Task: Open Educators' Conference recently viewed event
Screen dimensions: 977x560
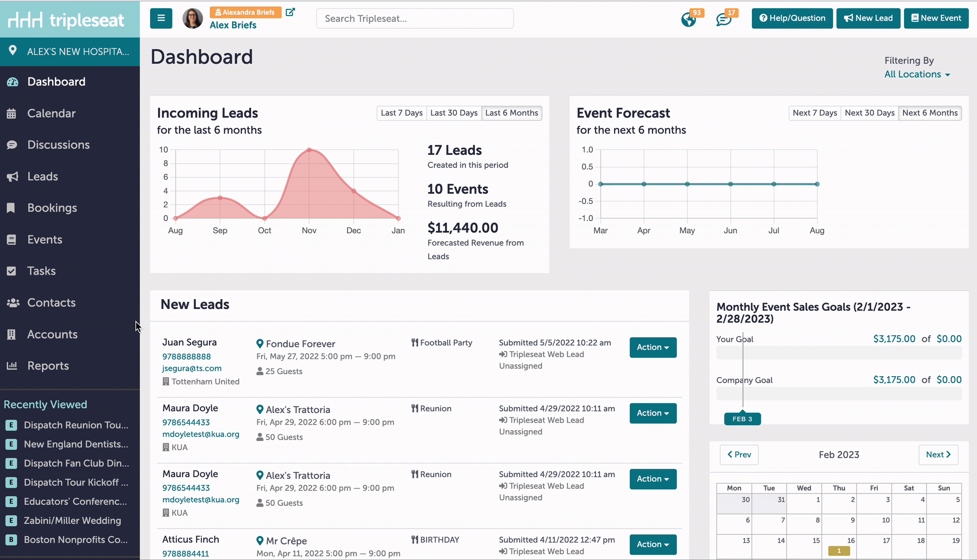Action: pyautogui.click(x=75, y=502)
